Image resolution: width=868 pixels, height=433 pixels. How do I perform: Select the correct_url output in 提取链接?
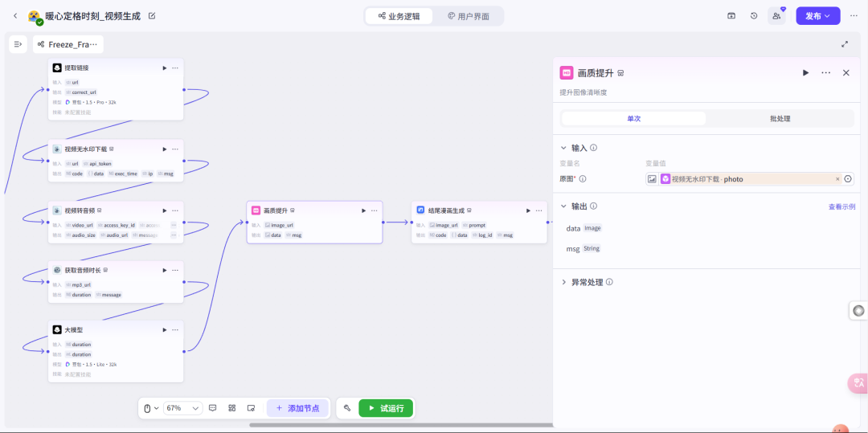[x=82, y=92]
